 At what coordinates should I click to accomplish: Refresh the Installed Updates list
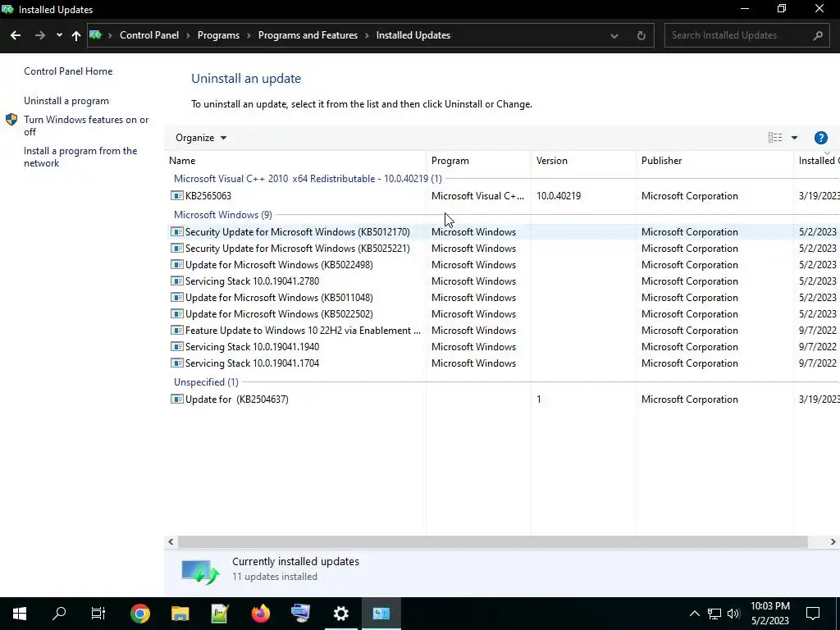point(641,36)
